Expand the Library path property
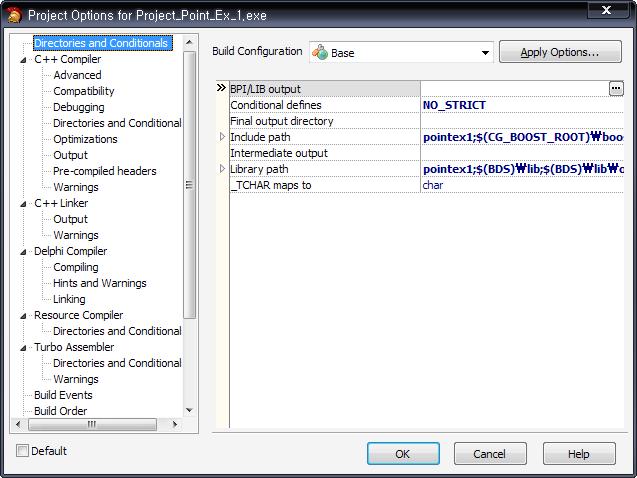 click(222, 169)
